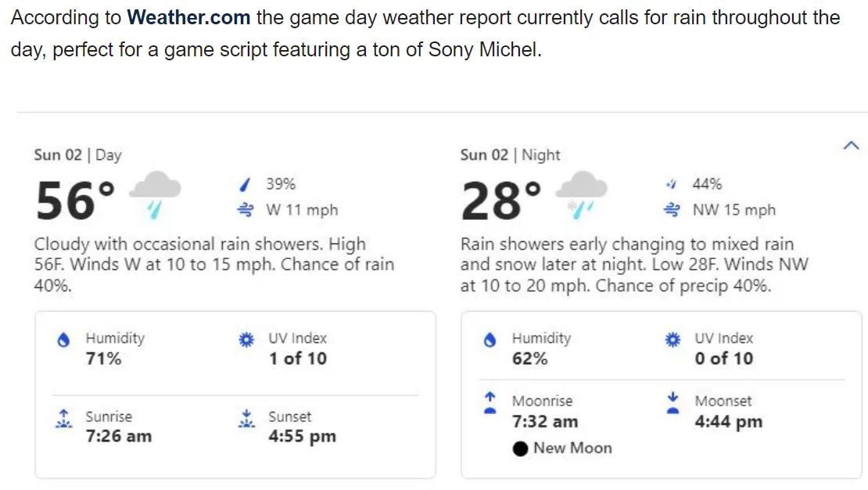Click the day Humidity droplet icon

pos(63,340)
